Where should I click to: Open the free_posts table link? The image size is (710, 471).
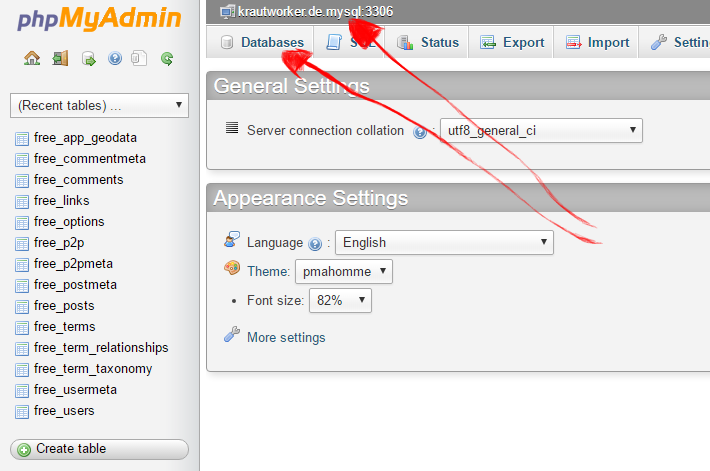tap(64, 306)
